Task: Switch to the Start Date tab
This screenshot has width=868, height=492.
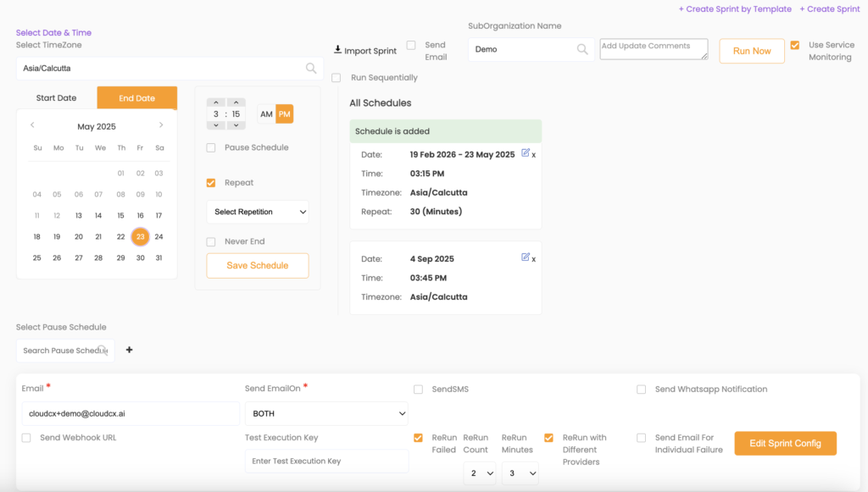Action: tap(56, 98)
